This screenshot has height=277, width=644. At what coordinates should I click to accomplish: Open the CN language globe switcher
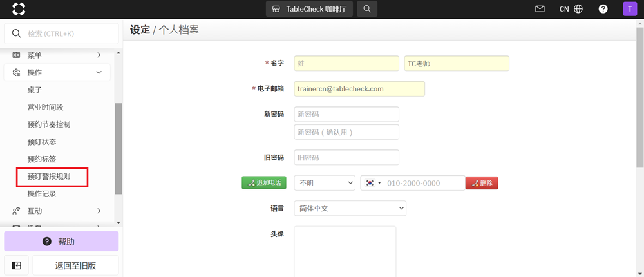pyautogui.click(x=571, y=9)
